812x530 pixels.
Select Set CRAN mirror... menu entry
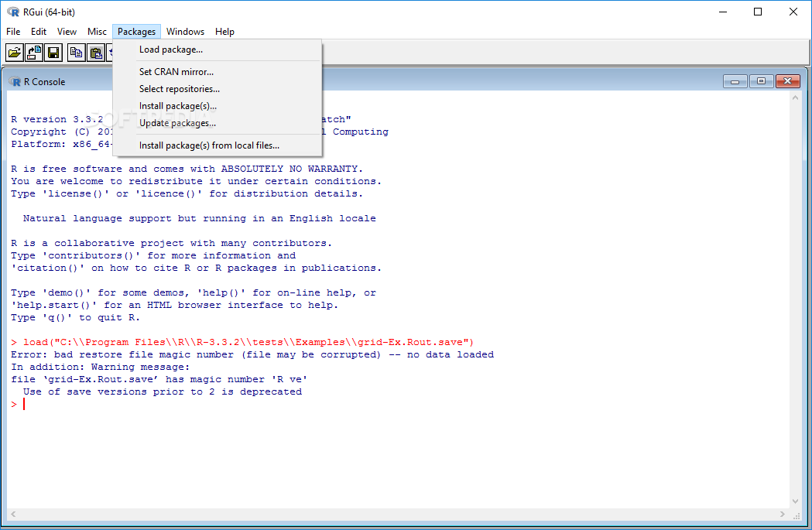218,72
